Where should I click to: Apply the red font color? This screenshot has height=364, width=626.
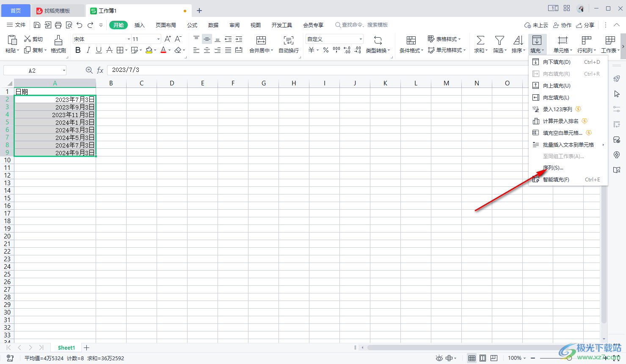(163, 50)
